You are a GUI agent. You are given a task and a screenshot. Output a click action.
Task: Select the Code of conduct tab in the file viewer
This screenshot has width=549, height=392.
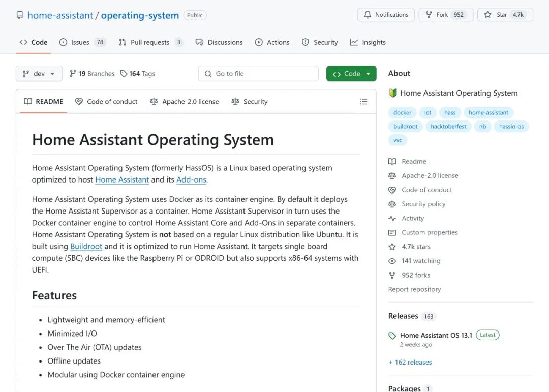[106, 102]
